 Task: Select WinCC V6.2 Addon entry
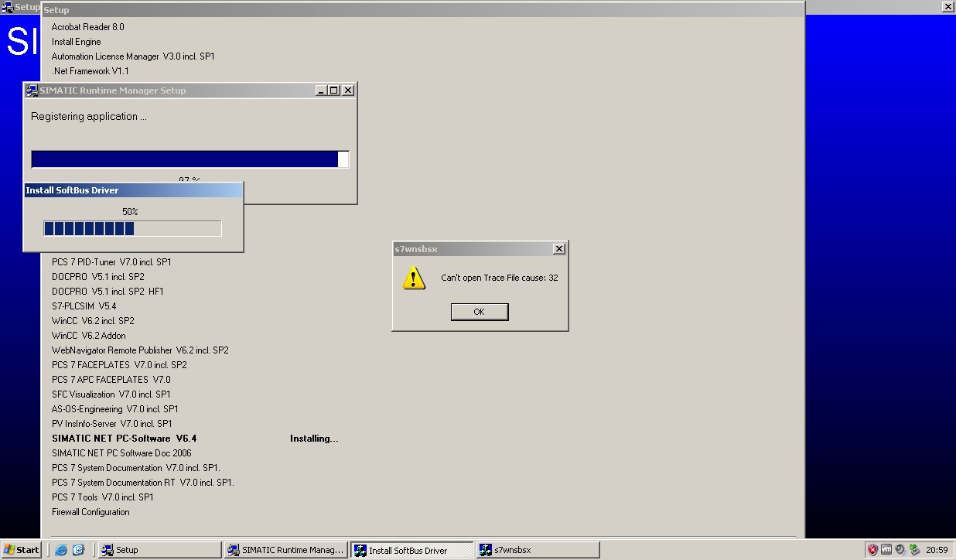pyautogui.click(x=89, y=336)
